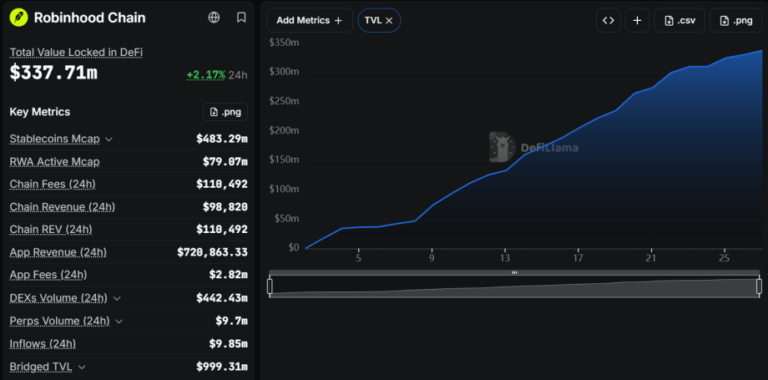This screenshot has height=380, width=768.
Task: Click the Inflows (24h) label
Action: click(x=43, y=344)
